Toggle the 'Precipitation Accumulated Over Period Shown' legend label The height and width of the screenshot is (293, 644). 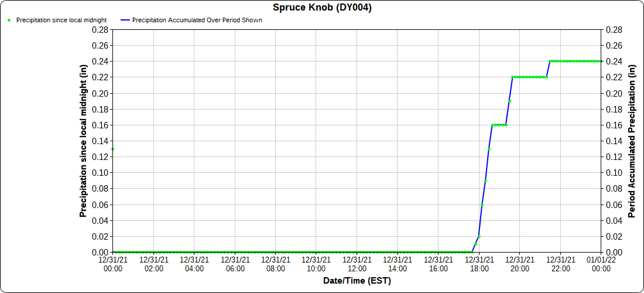[197, 20]
